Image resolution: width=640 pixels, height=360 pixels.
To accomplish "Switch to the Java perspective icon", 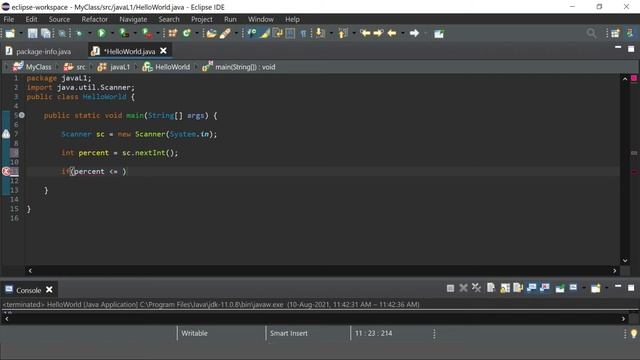I will [x=630, y=33].
